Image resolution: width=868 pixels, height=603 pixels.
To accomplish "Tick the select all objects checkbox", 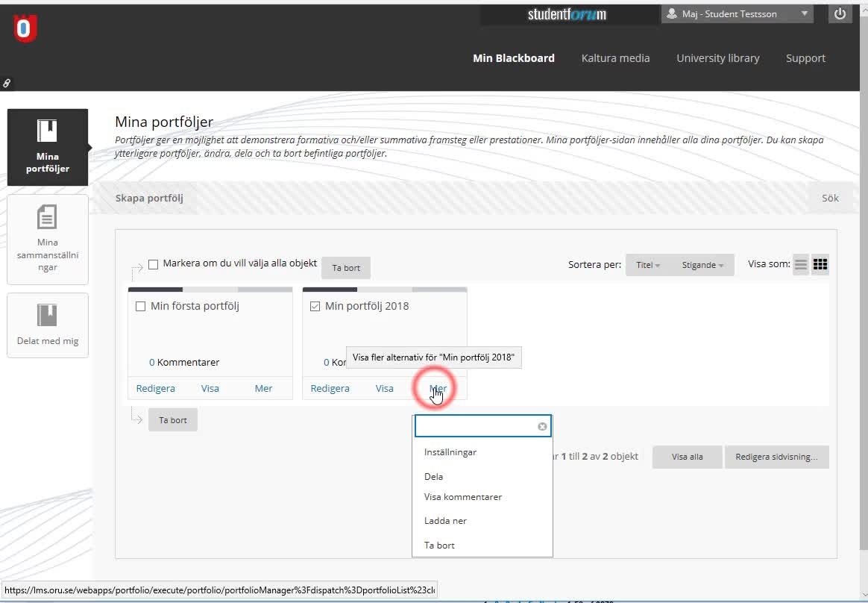I will [x=154, y=264].
